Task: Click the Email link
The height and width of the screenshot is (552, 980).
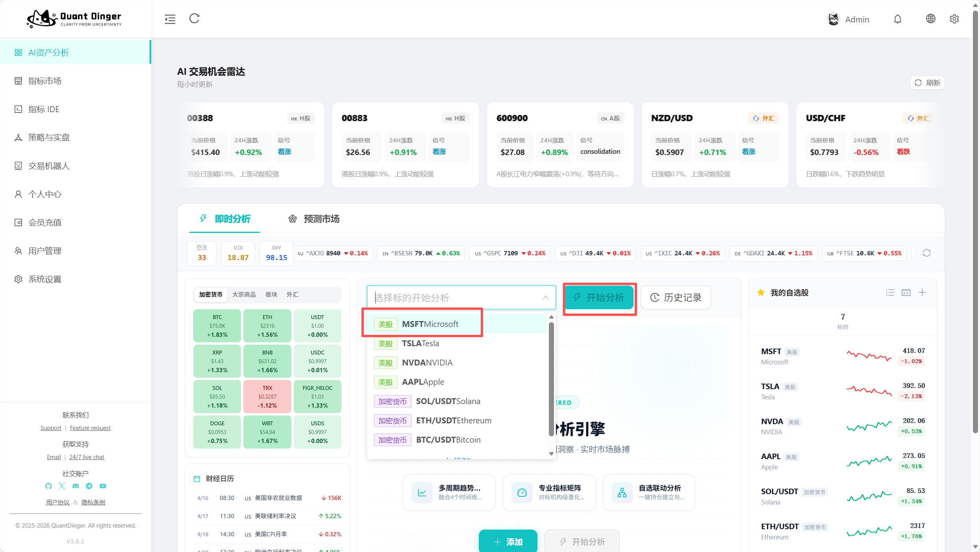Action: coord(54,457)
